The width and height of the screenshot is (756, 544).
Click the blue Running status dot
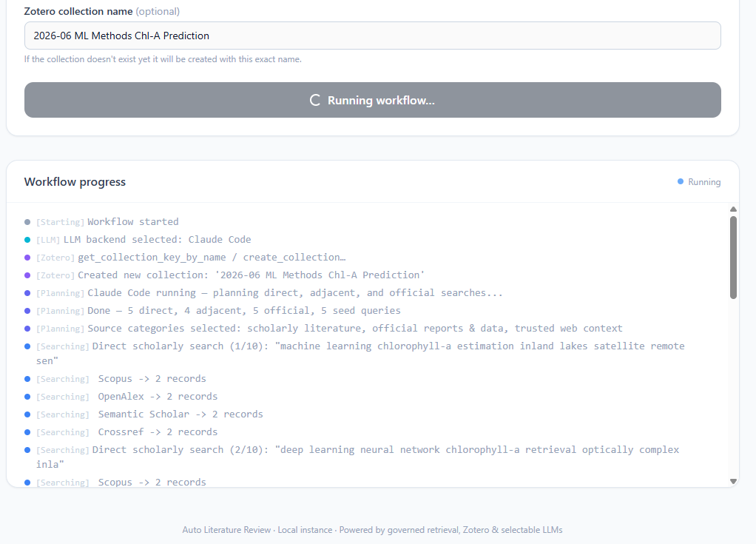coord(681,182)
